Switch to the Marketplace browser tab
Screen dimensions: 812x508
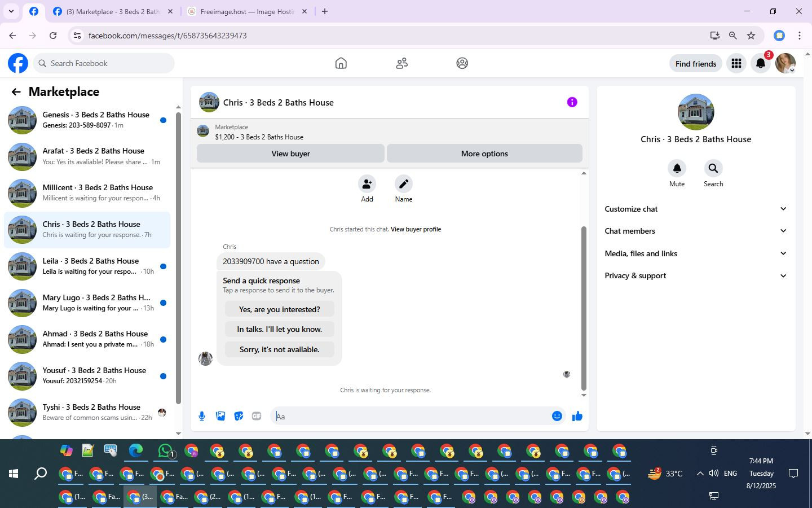(113, 11)
